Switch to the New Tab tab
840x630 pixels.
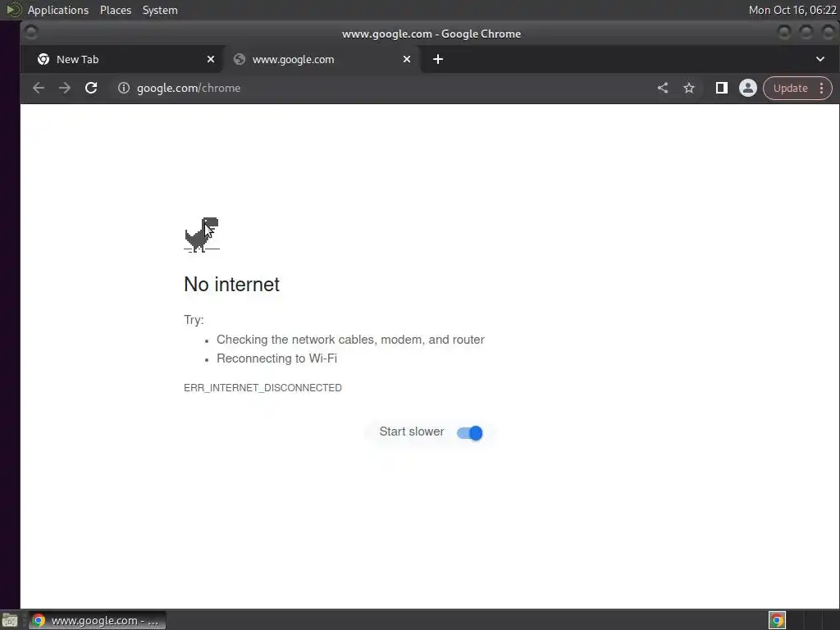click(x=123, y=59)
